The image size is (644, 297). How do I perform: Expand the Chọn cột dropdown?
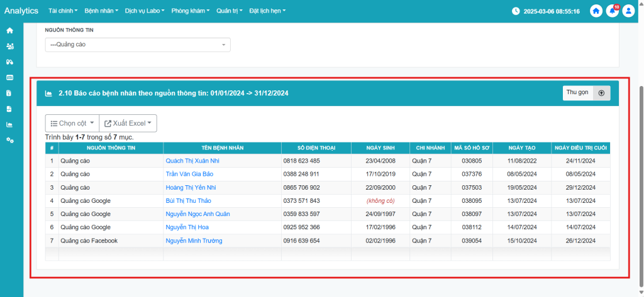(72, 123)
